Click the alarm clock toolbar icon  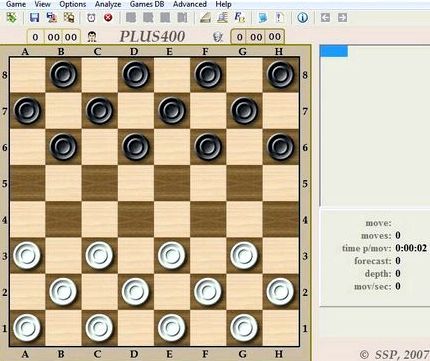point(91,18)
